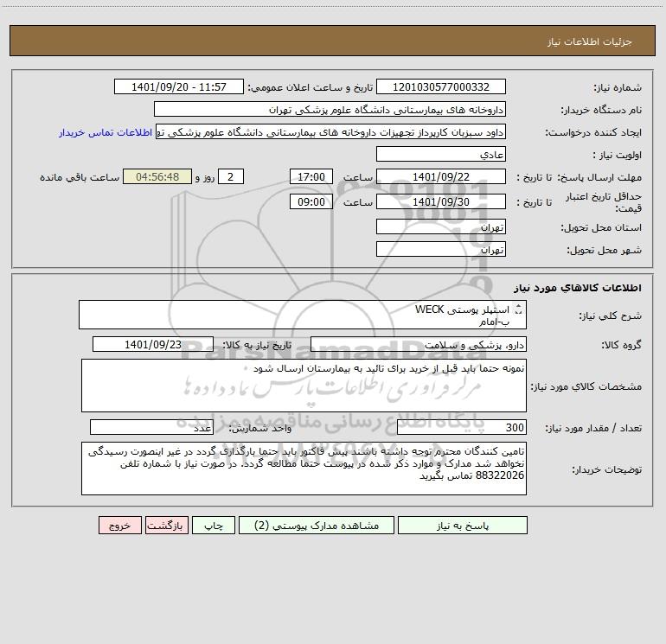
Task: Click the price validity time 09:00
Action: pyautogui.click(x=311, y=201)
